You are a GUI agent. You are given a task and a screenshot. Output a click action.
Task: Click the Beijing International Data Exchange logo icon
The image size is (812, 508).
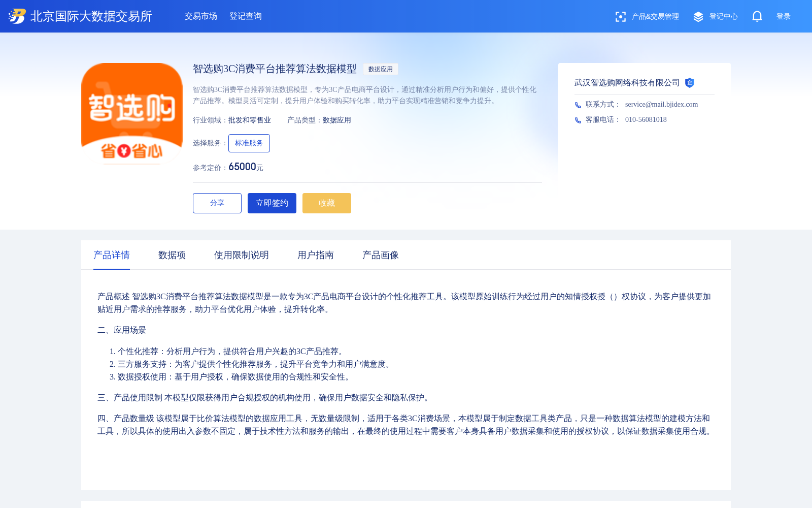coord(17,16)
